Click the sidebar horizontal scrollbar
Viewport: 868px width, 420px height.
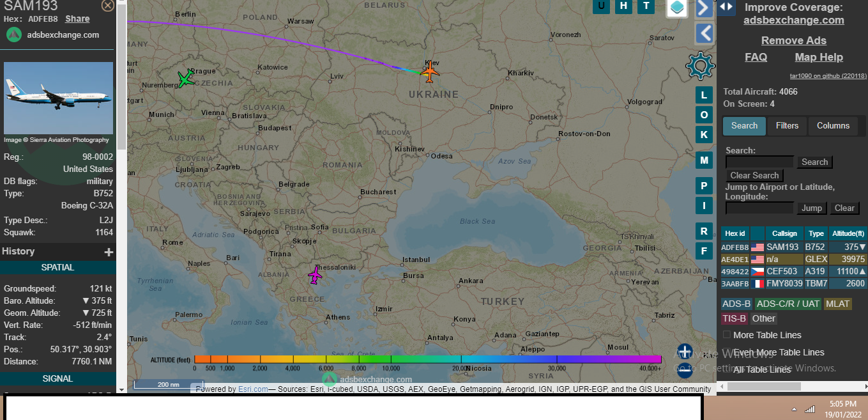click(763, 387)
